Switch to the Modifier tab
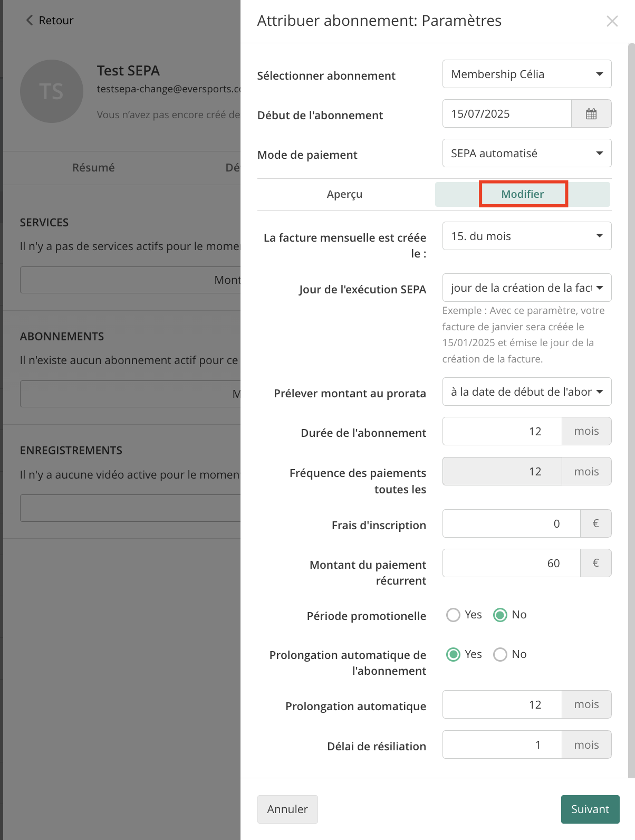 tap(523, 194)
